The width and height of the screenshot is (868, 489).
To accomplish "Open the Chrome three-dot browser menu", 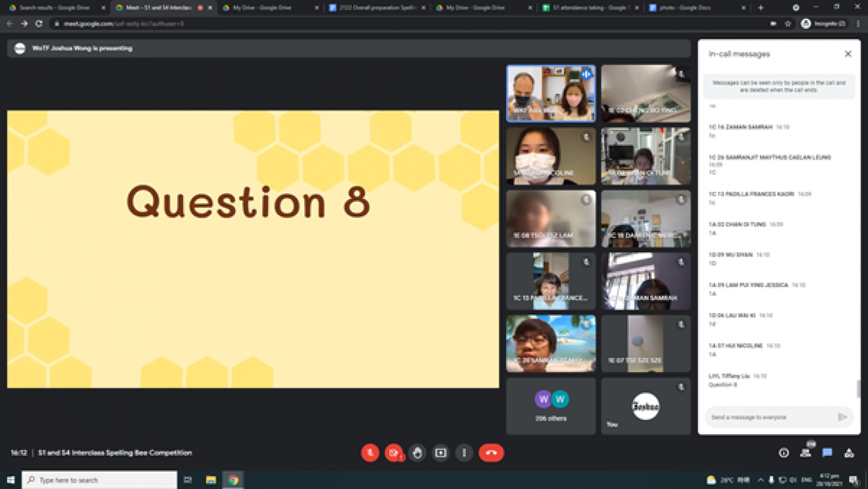I will (858, 24).
